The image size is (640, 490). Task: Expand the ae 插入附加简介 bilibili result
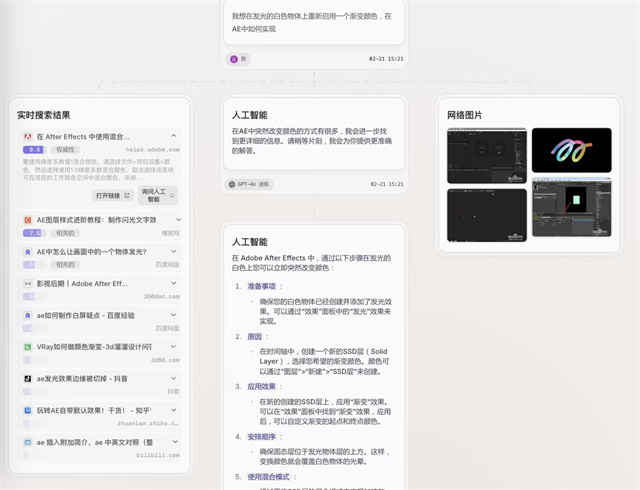point(175,441)
